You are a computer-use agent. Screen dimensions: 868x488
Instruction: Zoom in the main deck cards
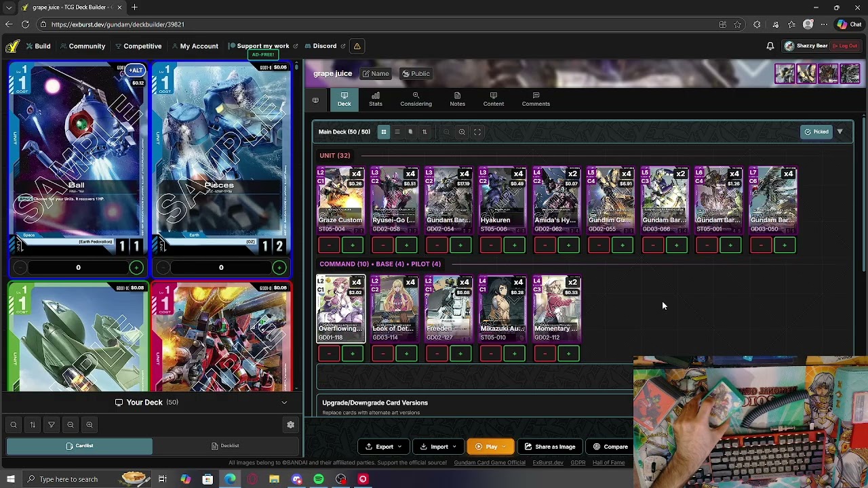[462, 132]
